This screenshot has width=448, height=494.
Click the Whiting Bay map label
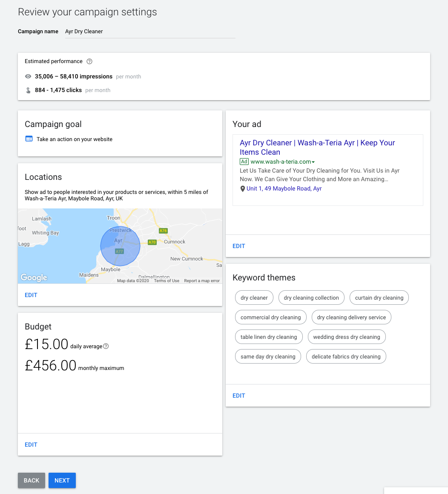pos(45,233)
